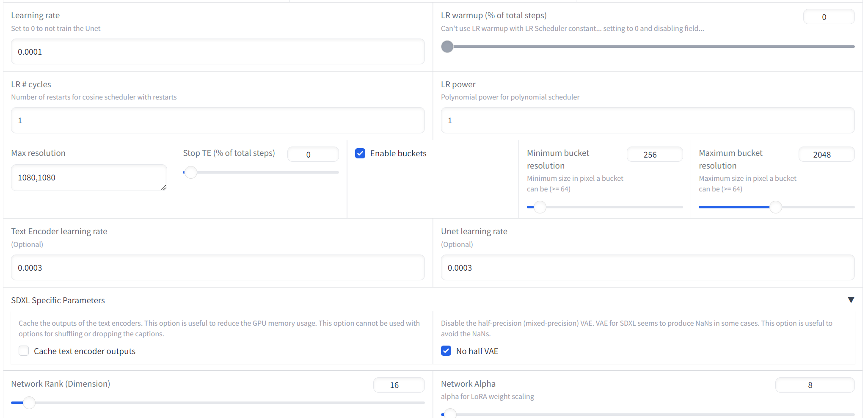Click the Network Rank slider handle
This screenshot has width=868, height=418.
coord(29,402)
